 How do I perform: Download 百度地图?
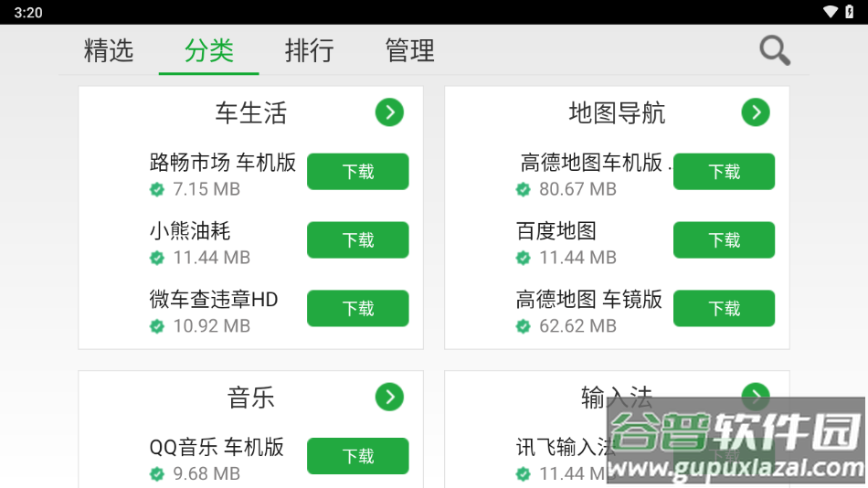pyautogui.click(x=724, y=239)
